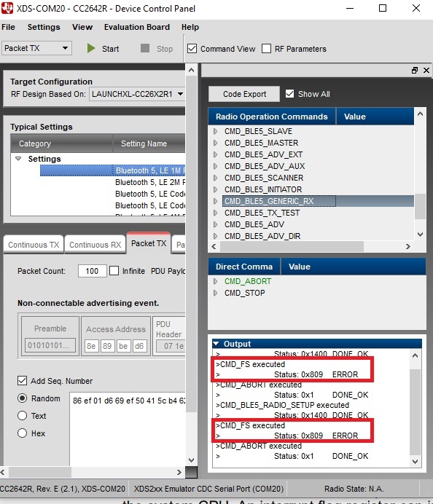Toggle Add Seq. Number checkbox
The image size is (433, 504).
pyautogui.click(x=22, y=381)
